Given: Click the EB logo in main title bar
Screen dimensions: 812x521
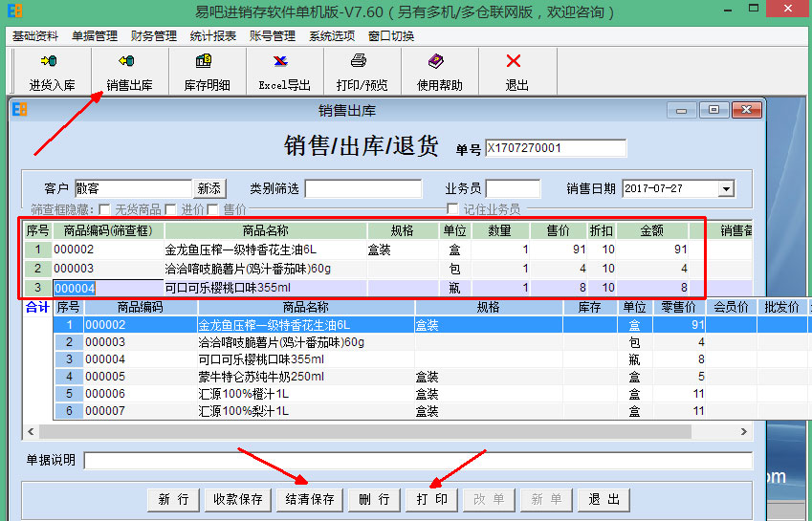Looking at the screenshot, I should coord(15,11).
